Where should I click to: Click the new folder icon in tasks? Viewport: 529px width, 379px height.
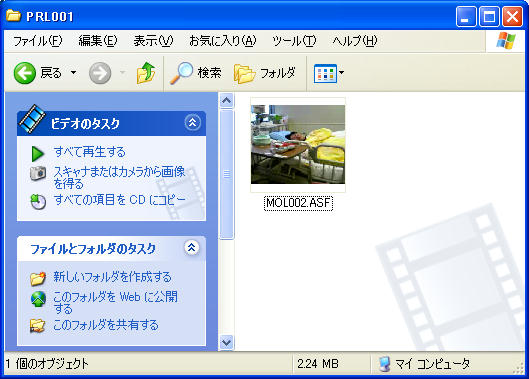point(38,278)
